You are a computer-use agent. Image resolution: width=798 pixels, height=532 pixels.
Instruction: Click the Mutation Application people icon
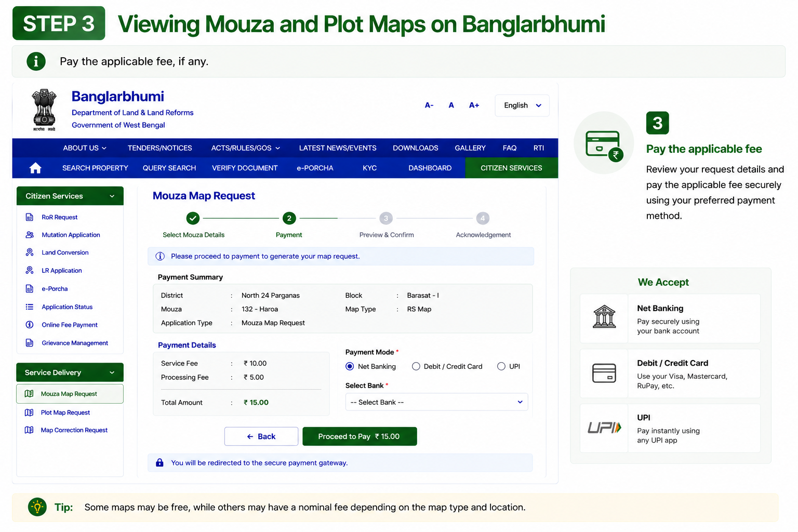click(30, 235)
